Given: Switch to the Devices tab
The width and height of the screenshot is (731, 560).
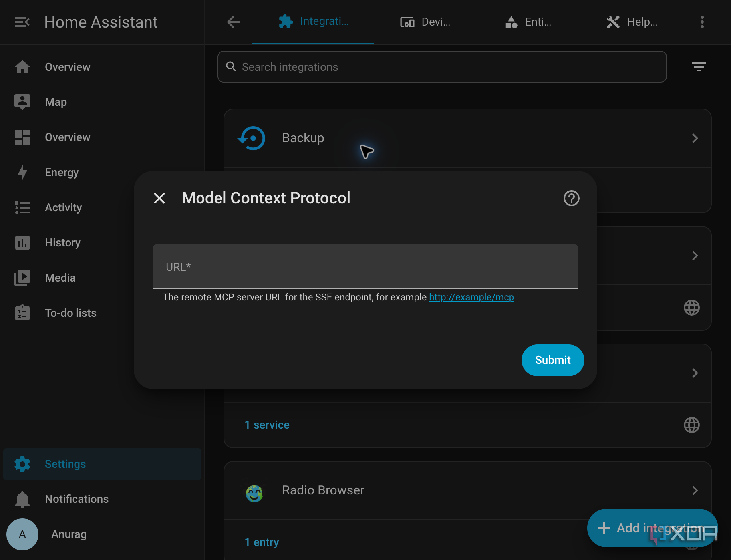Looking at the screenshot, I should [x=425, y=22].
